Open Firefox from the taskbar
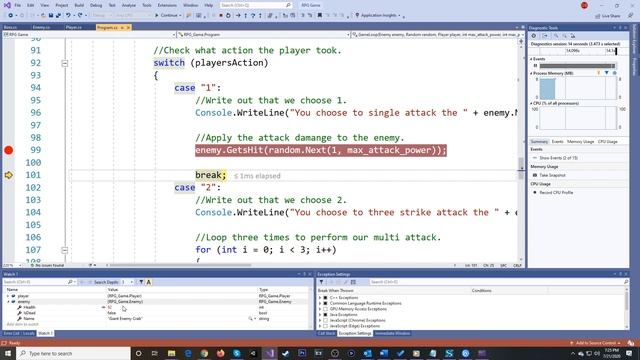Viewport: 640px width, 360px height. (220, 353)
